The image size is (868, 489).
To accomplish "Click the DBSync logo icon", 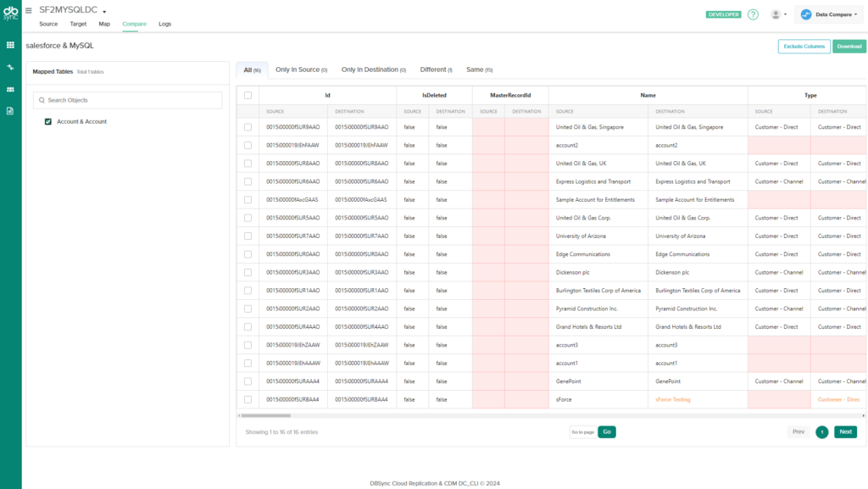I will [x=10, y=14].
